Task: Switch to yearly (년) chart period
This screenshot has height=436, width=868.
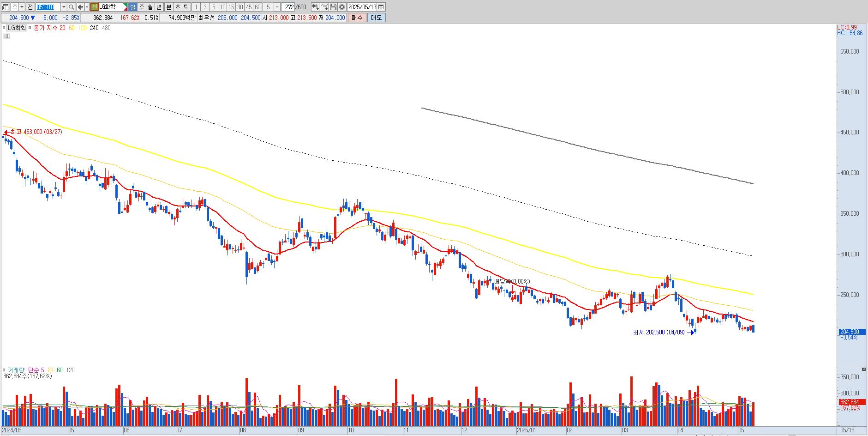Action: point(159,7)
